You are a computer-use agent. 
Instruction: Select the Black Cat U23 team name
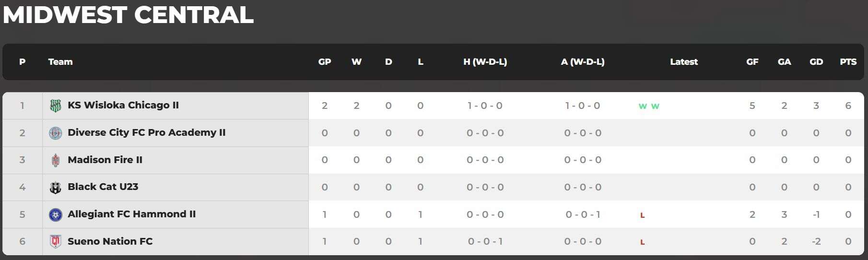pos(103,187)
